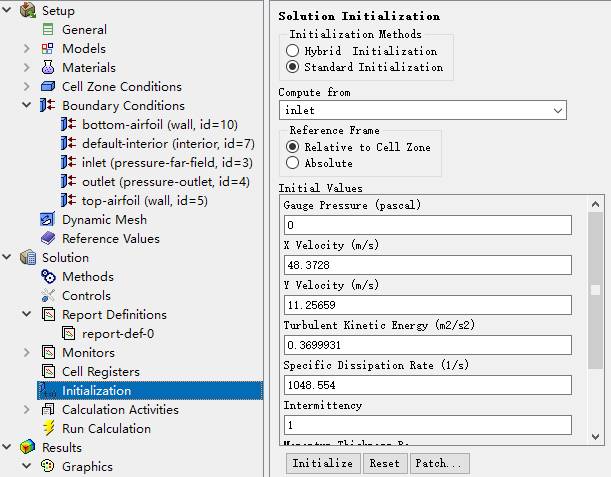The height and width of the screenshot is (477, 611).
Task: Click the General icon in Setup
Action: tap(48, 30)
